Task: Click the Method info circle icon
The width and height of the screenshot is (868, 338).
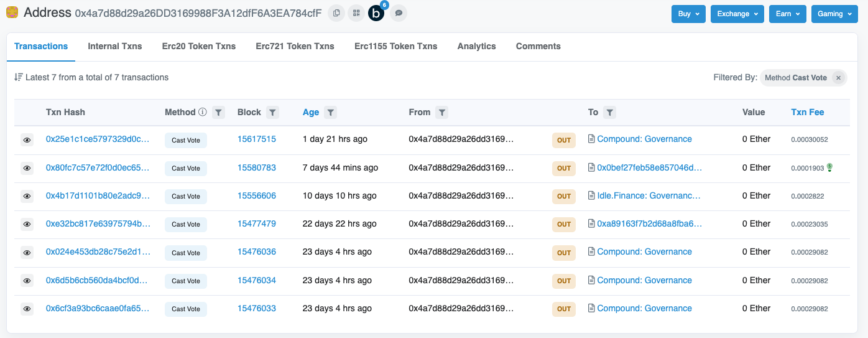Action: tap(202, 112)
